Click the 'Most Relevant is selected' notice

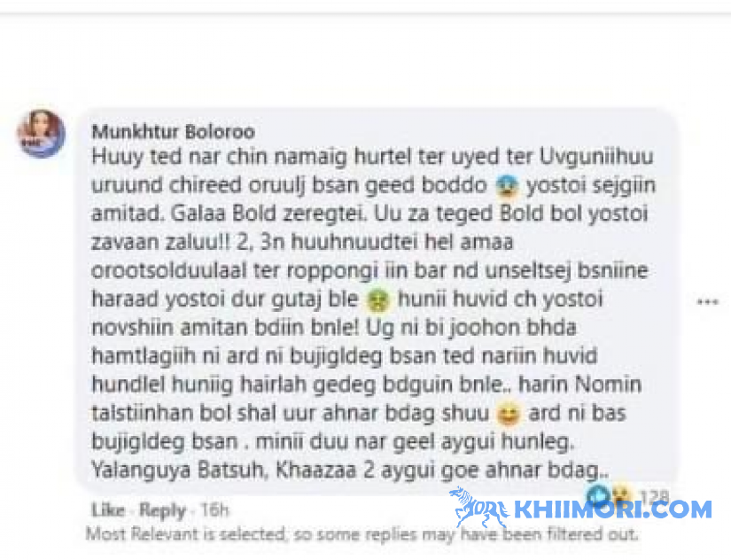(x=362, y=534)
